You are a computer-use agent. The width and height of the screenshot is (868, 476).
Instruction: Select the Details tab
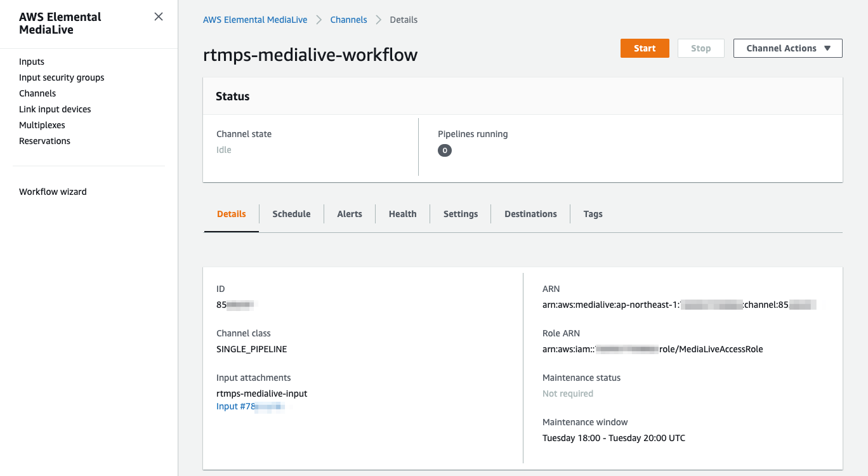coord(232,214)
